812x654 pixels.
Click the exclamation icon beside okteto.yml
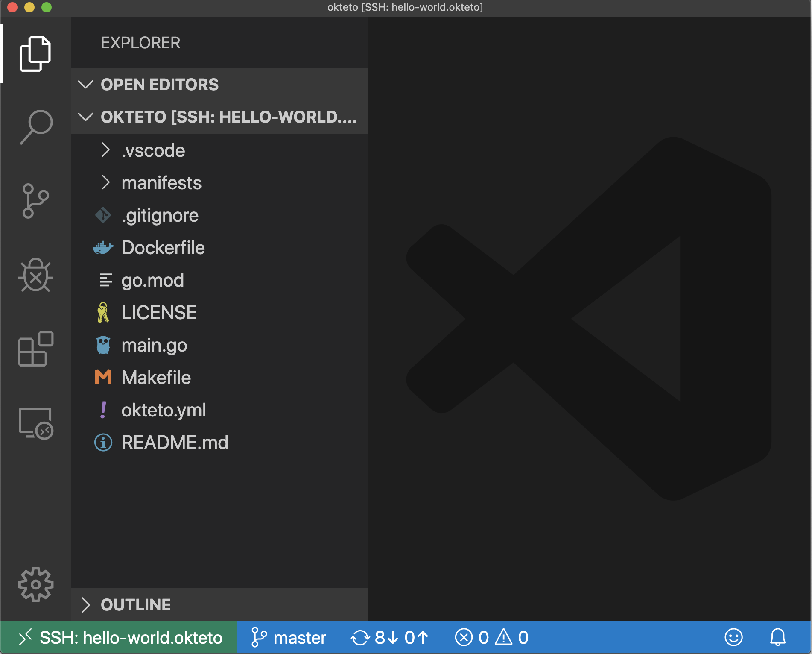(x=103, y=410)
